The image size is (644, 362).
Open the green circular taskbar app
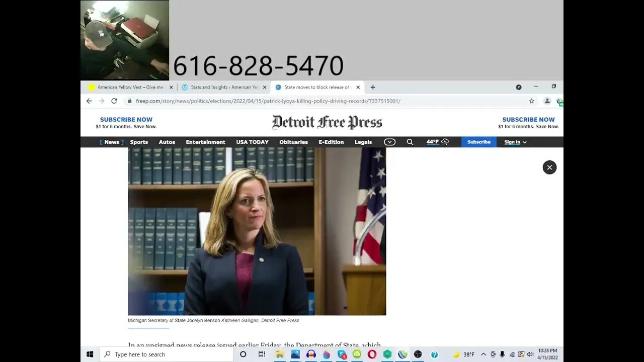click(357, 354)
